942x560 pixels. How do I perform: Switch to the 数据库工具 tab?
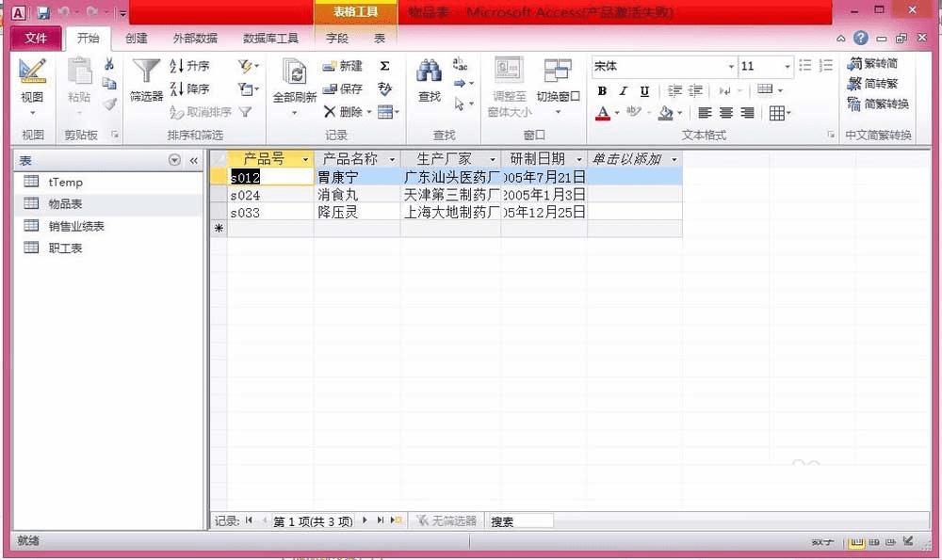click(270, 39)
